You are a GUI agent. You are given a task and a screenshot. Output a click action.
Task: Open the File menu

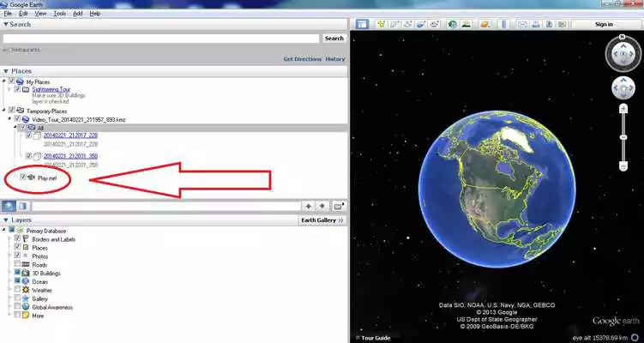[x=8, y=14]
